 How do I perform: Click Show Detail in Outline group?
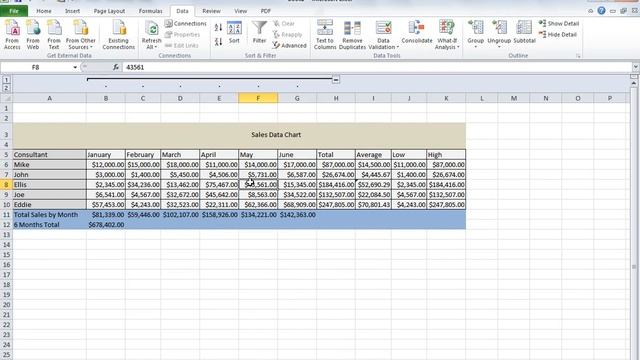coord(559,24)
